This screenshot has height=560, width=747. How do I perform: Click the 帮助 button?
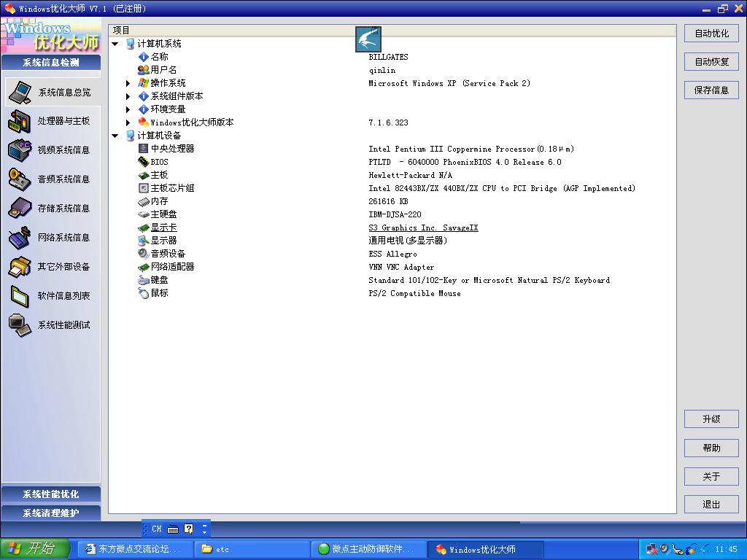click(711, 448)
